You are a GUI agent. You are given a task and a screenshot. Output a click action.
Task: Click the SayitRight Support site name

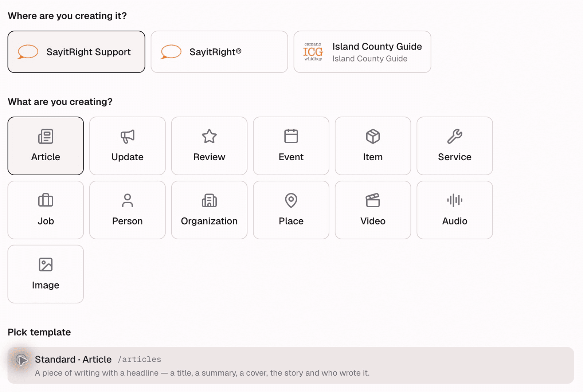tap(89, 52)
